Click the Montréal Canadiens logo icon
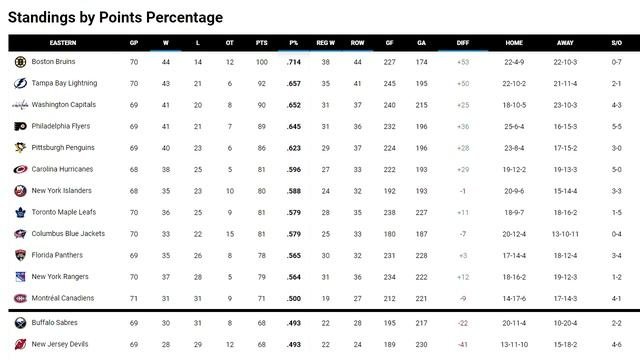640x360 pixels. pos(20,298)
